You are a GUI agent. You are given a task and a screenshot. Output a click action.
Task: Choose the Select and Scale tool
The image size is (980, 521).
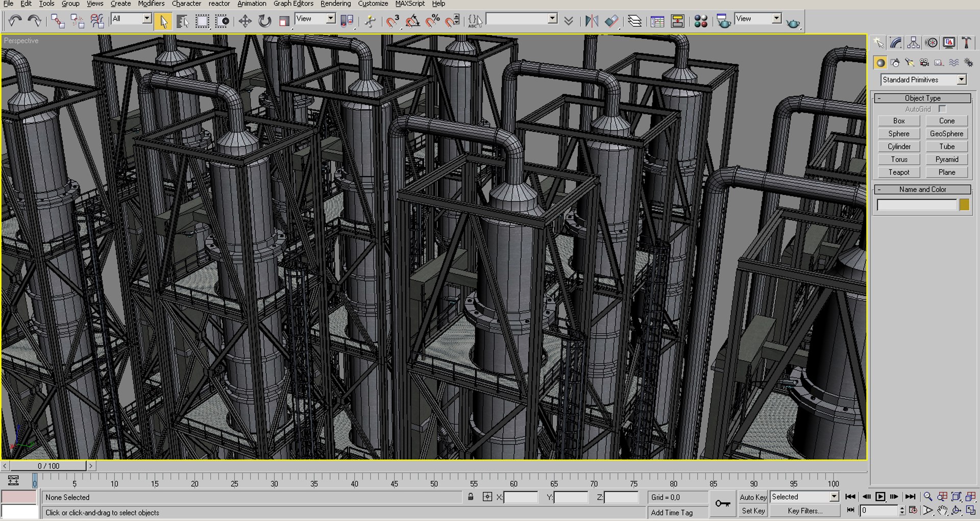[x=284, y=21]
